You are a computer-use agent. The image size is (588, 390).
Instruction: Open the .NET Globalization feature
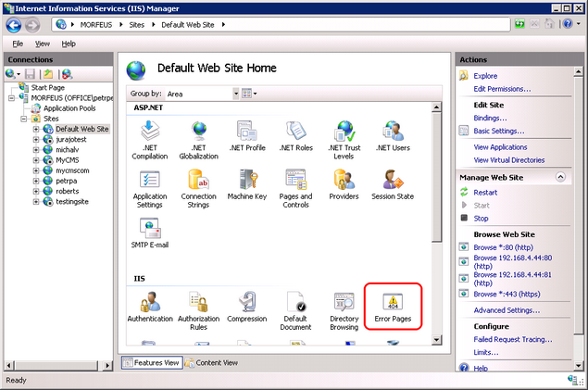tap(198, 140)
